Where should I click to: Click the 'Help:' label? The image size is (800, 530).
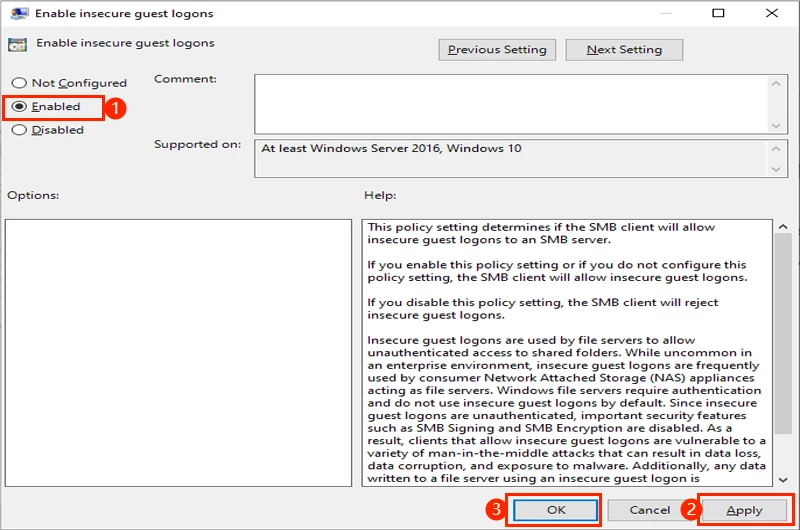pos(380,195)
